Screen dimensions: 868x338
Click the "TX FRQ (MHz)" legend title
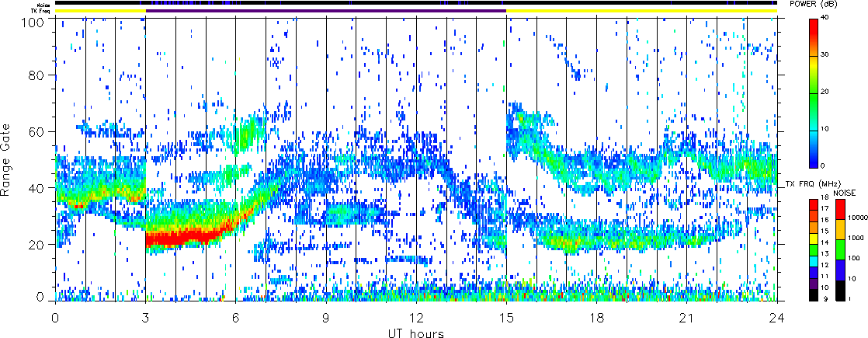point(812,183)
